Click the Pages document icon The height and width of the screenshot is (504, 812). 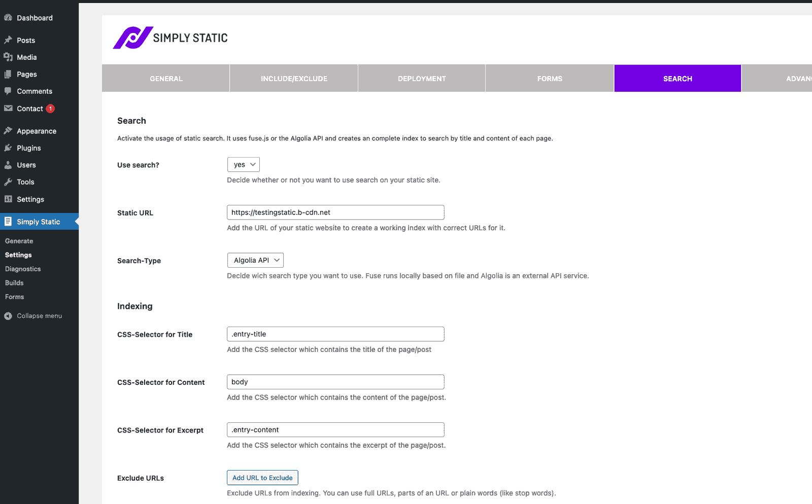coord(8,74)
